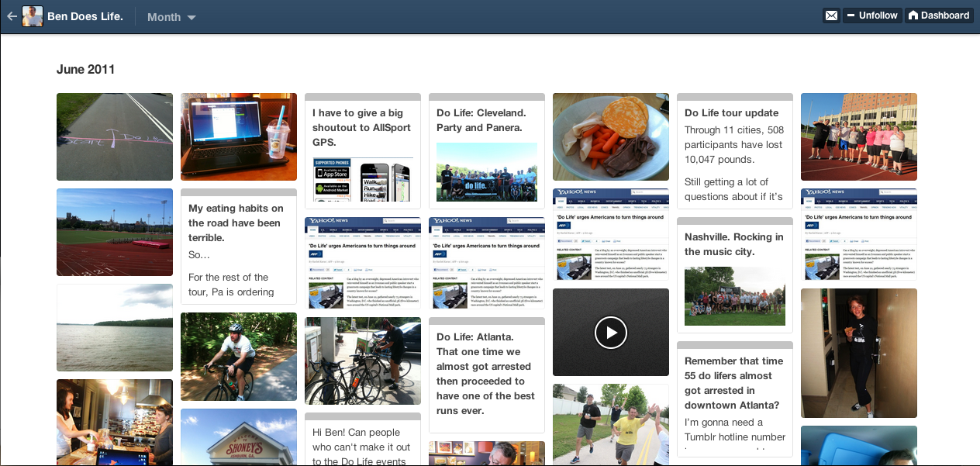This screenshot has height=466, width=980.
Task: Open the Shoney's sign photo
Action: pyautogui.click(x=239, y=437)
